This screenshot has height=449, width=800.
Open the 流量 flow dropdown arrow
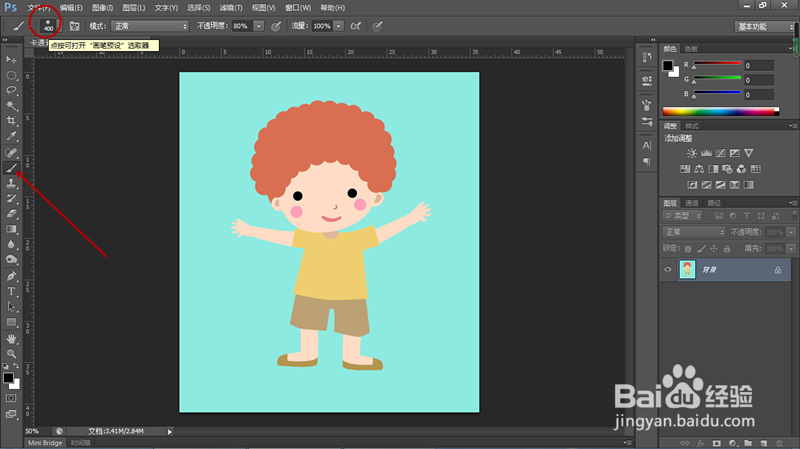pyautogui.click(x=338, y=26)
